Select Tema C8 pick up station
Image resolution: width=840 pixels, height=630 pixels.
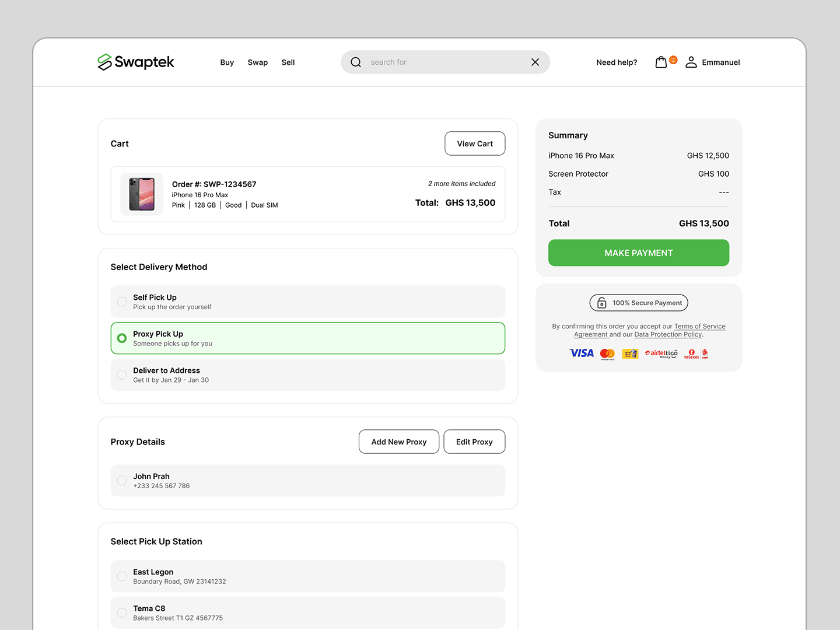tap(308, 612)
